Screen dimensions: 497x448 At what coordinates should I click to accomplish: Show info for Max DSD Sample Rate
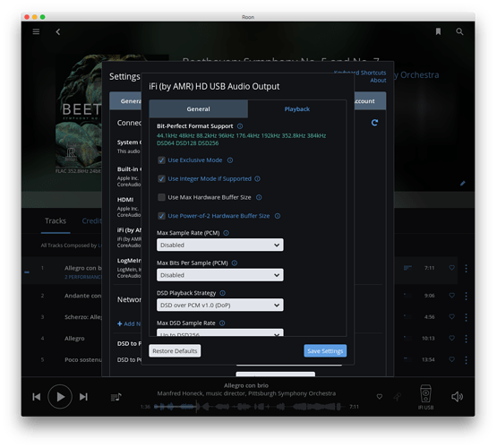pos(222,323)
